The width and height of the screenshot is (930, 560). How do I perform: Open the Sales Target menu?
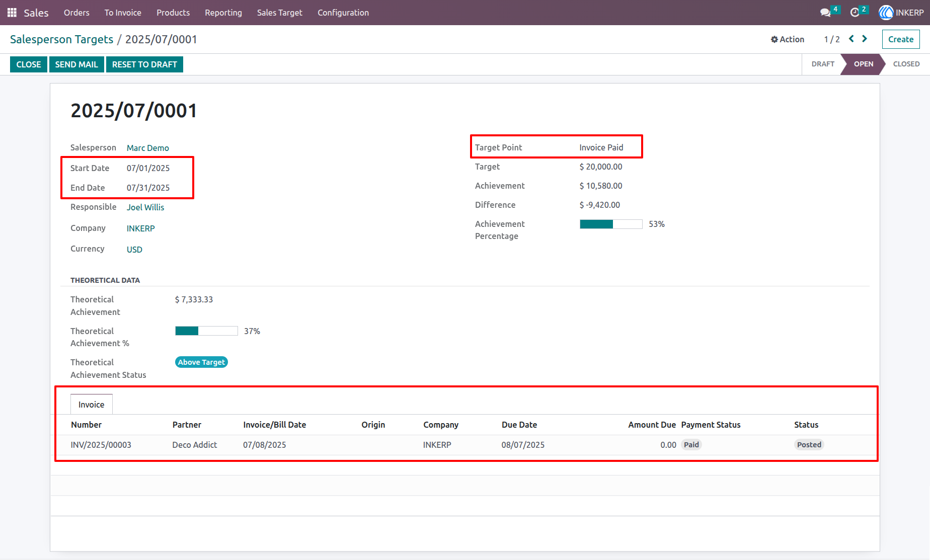coord(280,13)
